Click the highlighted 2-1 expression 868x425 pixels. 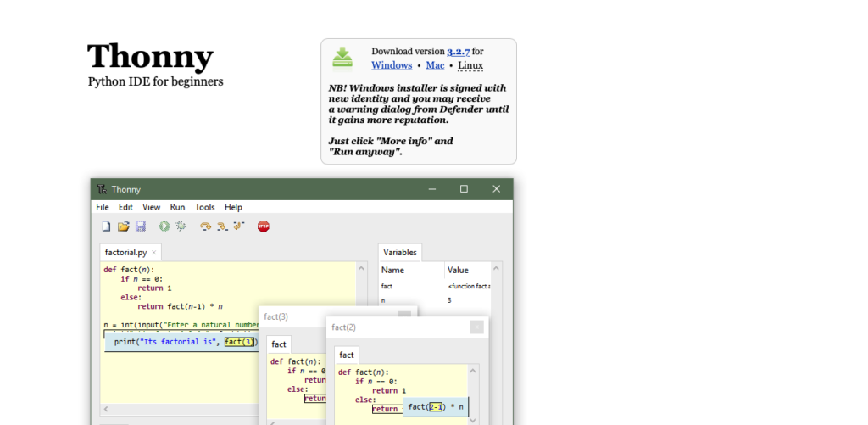(436, 406)
